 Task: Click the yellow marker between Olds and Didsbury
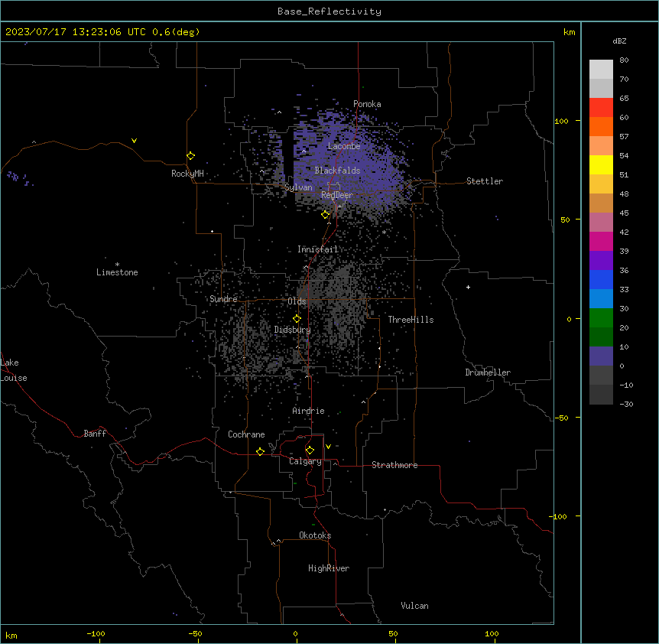297,318
